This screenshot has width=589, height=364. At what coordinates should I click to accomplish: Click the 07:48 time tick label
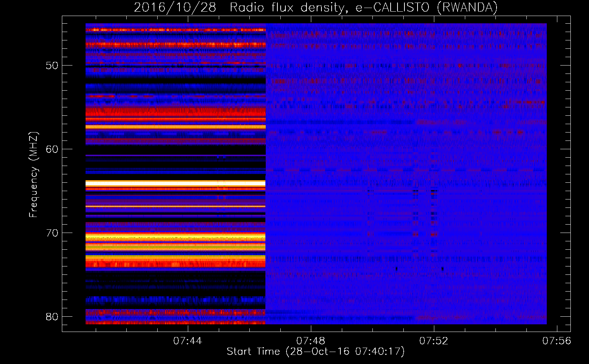311,341
